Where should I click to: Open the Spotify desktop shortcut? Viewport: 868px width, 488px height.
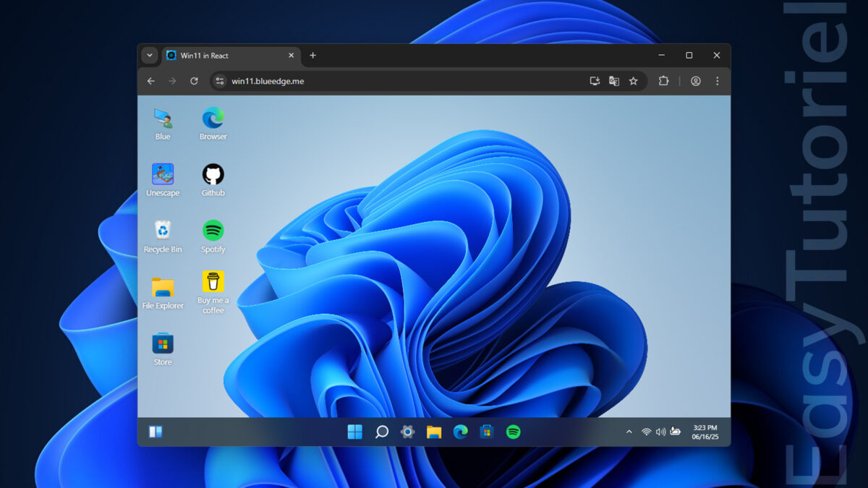click(213, 236)
